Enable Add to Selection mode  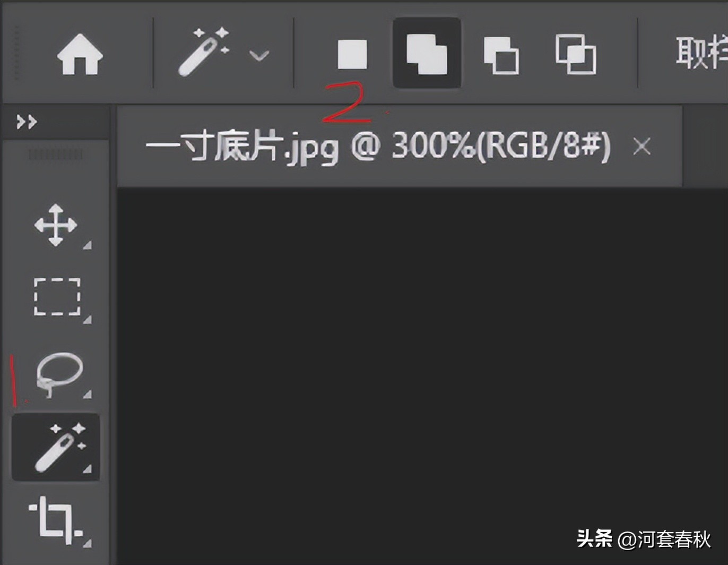click(x=426, y=53)
